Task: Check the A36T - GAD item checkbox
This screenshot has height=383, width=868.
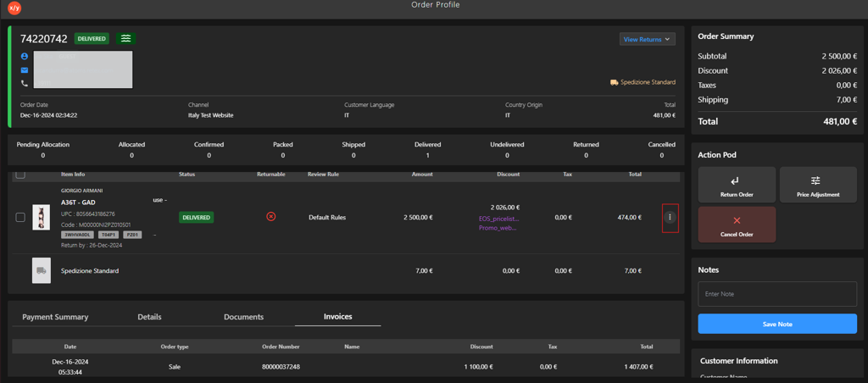Action: (20, 218)
